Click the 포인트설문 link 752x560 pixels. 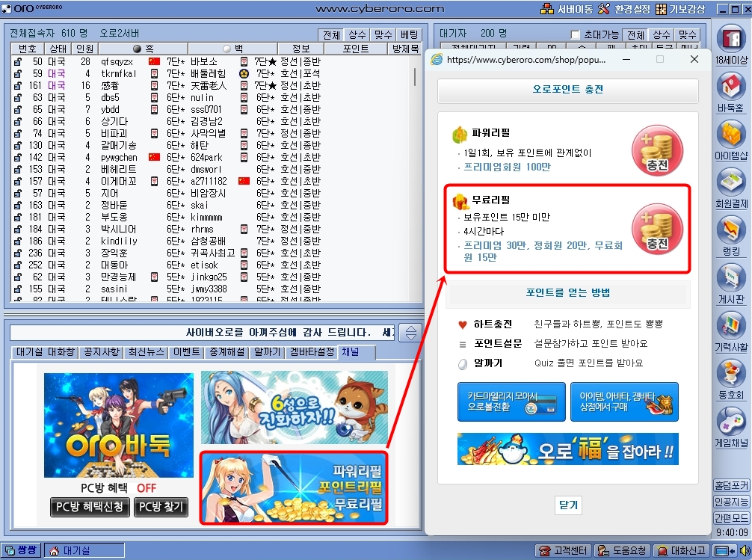[497, 344]
